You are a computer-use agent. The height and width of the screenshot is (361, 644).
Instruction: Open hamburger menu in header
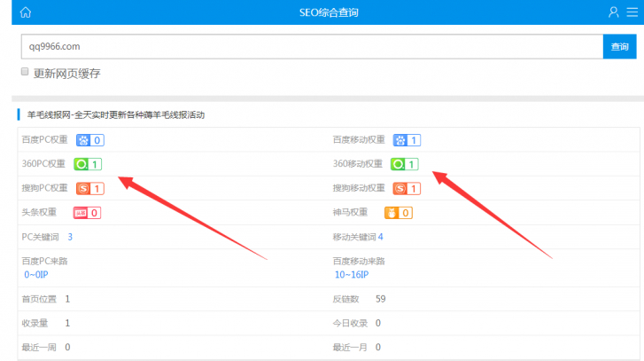pos(632,12)
